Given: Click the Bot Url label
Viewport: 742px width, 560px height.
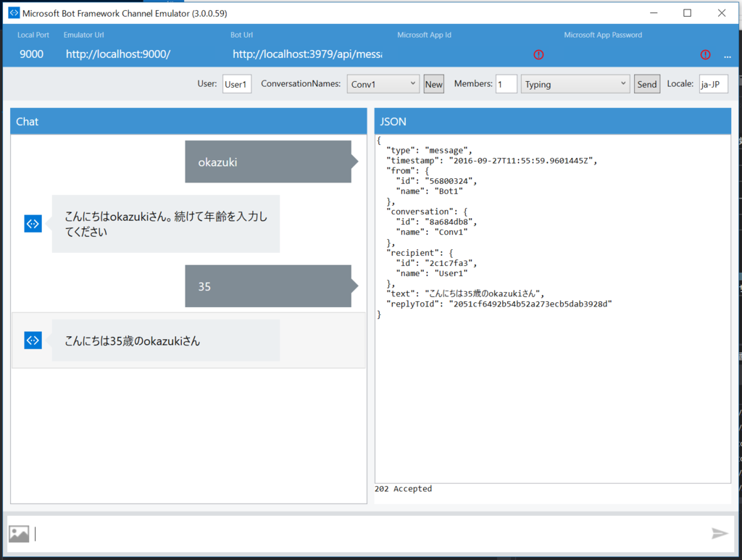Looking at the screenshot, I should [x=241, y=35].
